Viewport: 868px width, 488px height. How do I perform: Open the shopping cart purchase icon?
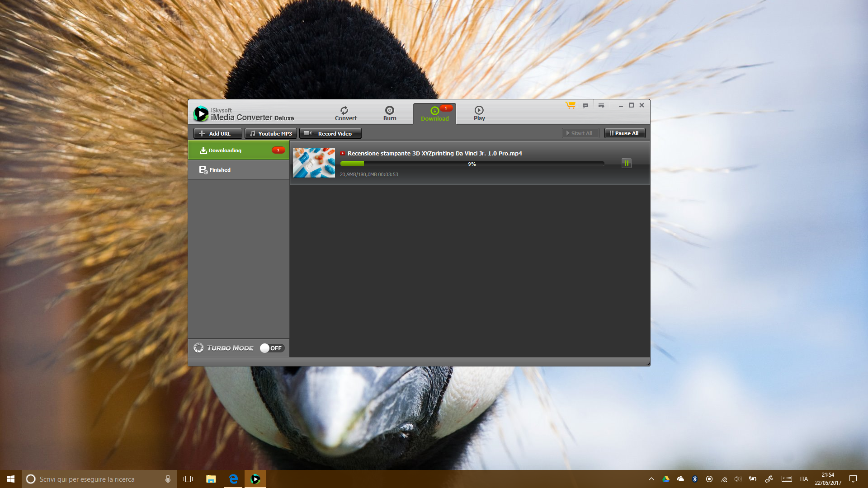(570, 105)
